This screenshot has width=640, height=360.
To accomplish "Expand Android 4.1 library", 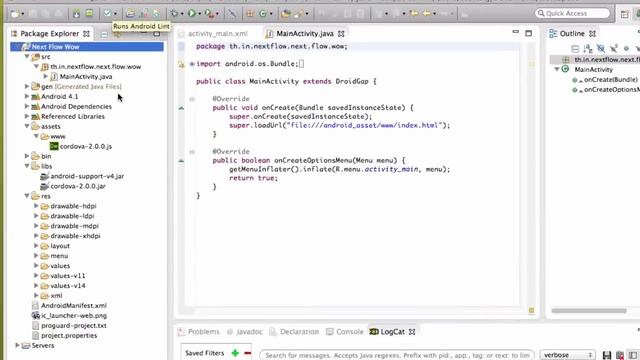I will pyautogui.click(x=27, y=96).
